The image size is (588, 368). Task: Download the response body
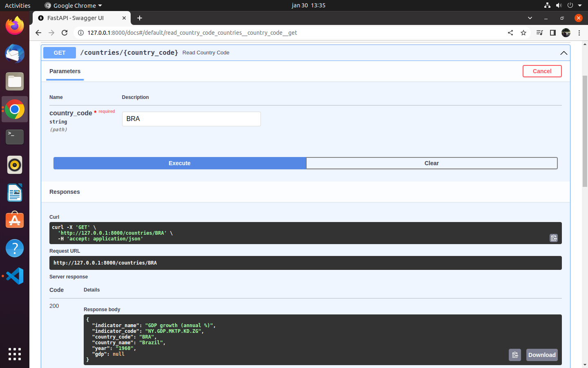[542, 355]
